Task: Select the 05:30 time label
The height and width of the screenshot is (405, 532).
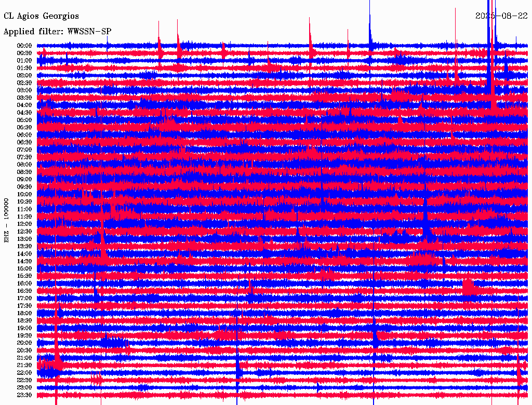Action: click(24, 127)
